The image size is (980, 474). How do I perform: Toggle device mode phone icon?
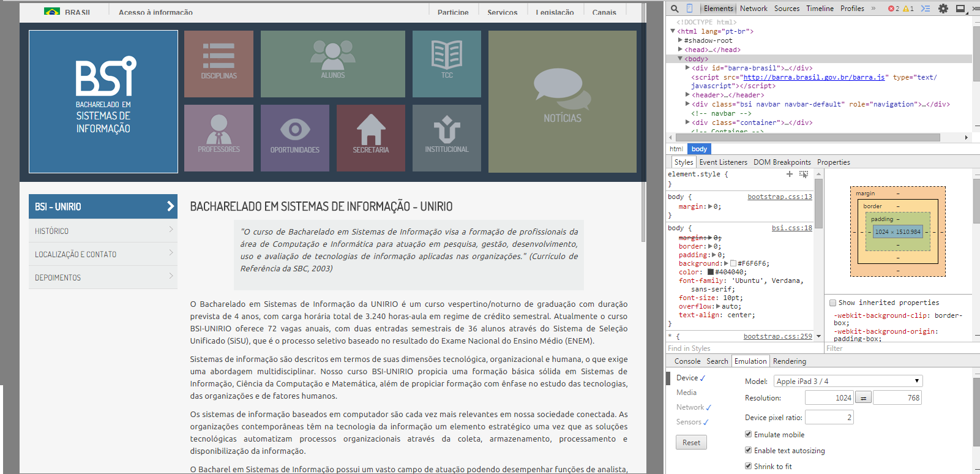[689, 9]
